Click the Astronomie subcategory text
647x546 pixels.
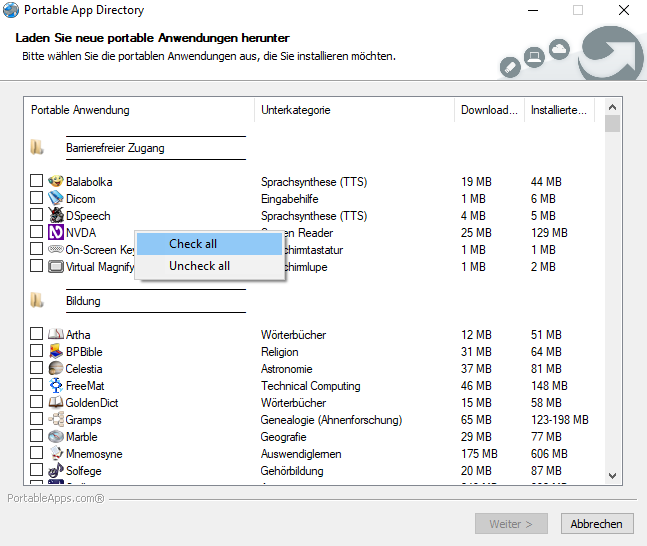click(x=286, y=369)
